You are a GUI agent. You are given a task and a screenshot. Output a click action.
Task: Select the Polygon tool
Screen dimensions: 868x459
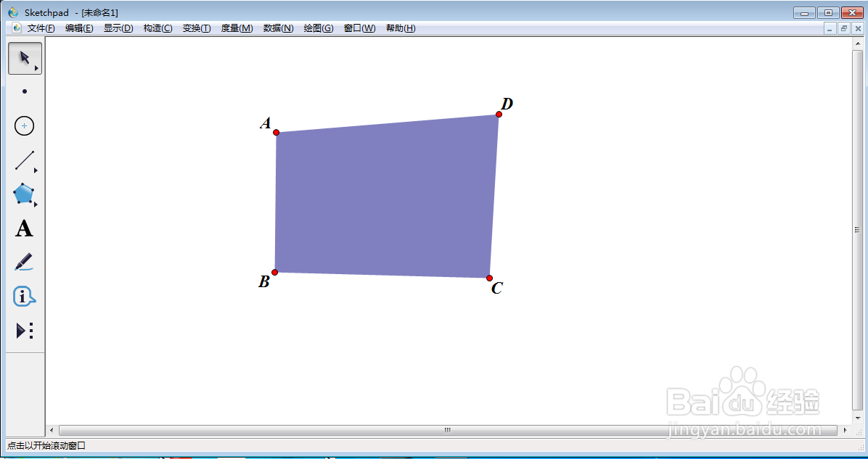(24, 194)
